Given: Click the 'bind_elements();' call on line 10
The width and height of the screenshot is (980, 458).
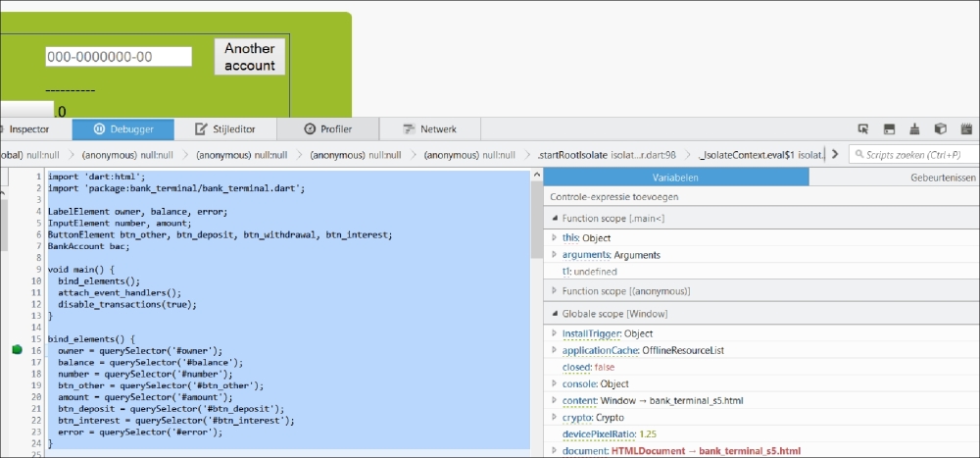Looking at the screenshot, I should 99,281.
